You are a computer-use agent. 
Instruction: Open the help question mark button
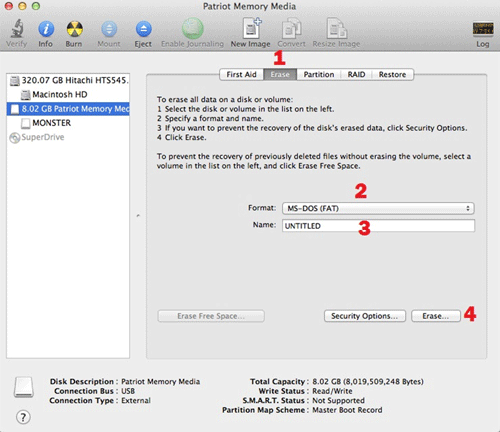[23, 417]
